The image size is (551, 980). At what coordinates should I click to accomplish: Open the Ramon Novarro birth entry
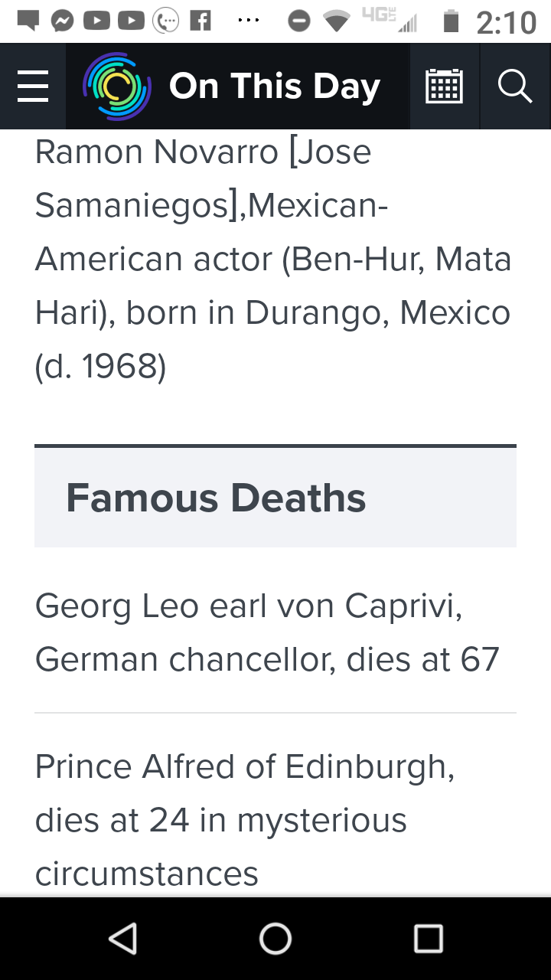272,259
